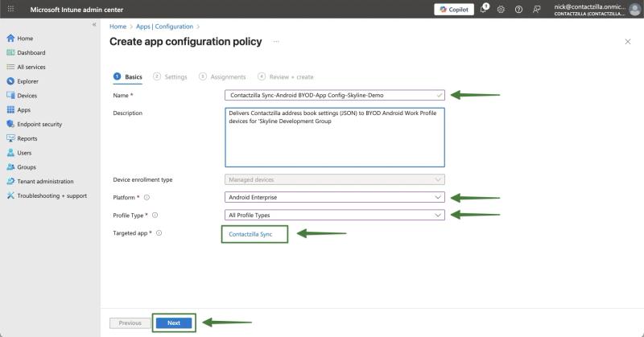Click the Next button

click(174, 323)
